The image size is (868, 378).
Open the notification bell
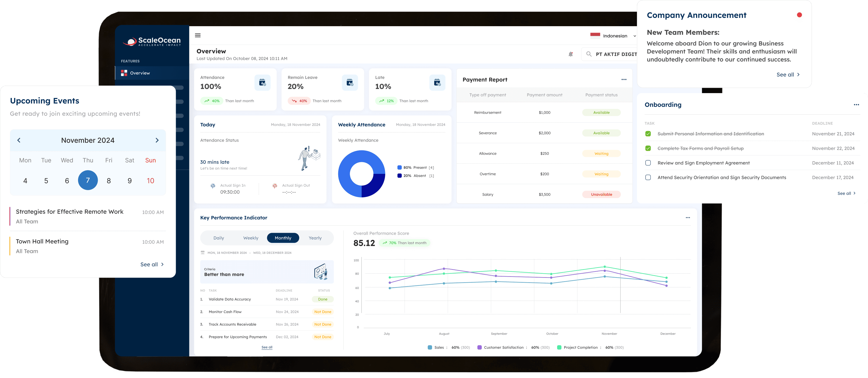point(571,54)
